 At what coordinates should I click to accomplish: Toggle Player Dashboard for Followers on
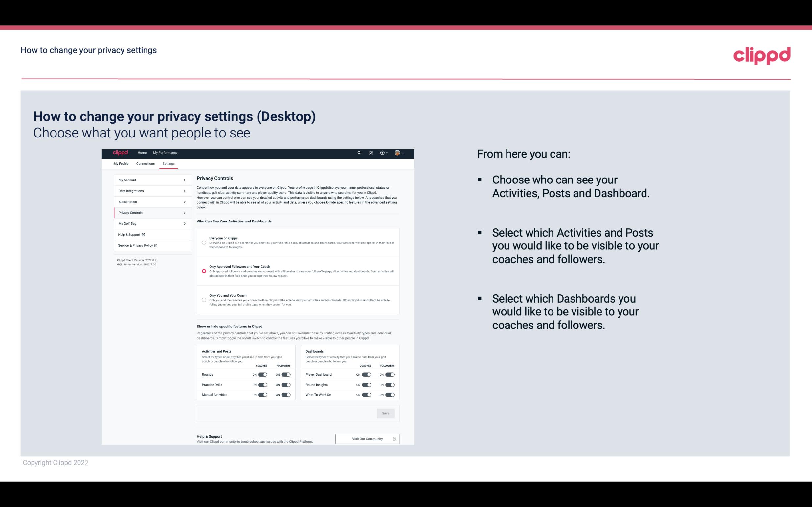[389, 374]
